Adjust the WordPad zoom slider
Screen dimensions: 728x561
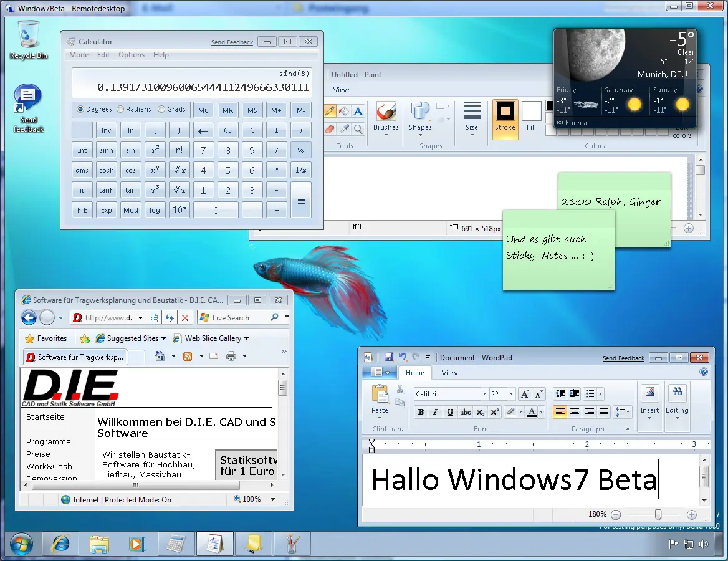tap(658, 514)
